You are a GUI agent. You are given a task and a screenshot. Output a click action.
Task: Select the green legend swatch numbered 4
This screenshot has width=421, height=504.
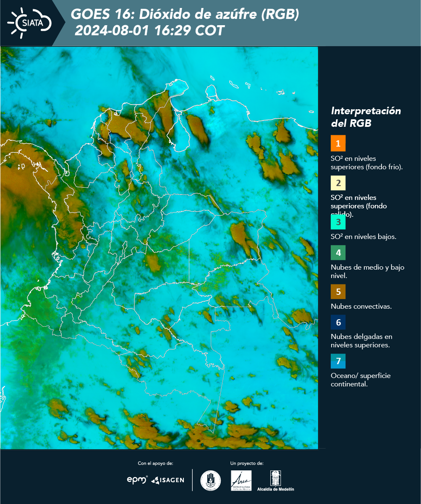click(x=338, y=253)
